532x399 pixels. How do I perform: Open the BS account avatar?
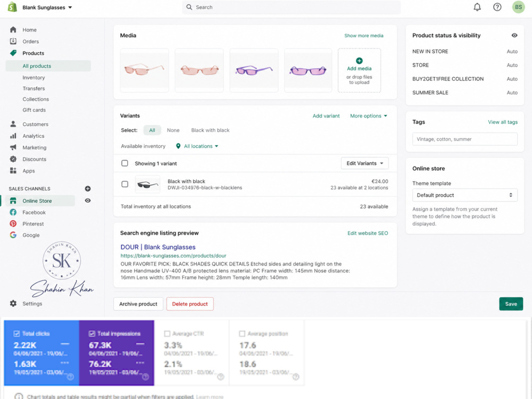518,7
